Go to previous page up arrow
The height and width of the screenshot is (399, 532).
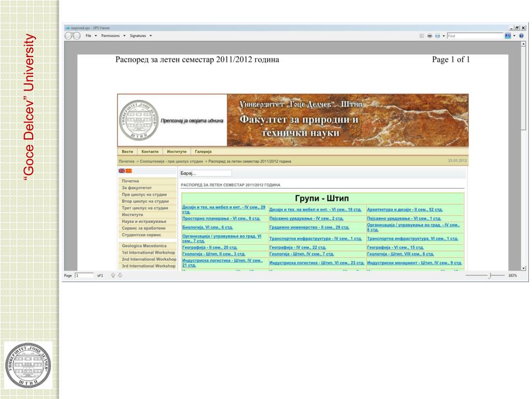coord(113,275)
